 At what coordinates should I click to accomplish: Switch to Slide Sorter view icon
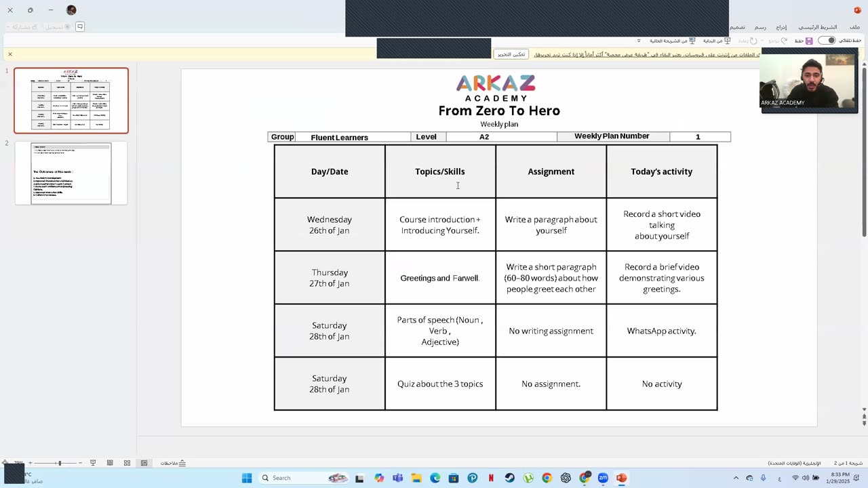pos(127,463)
